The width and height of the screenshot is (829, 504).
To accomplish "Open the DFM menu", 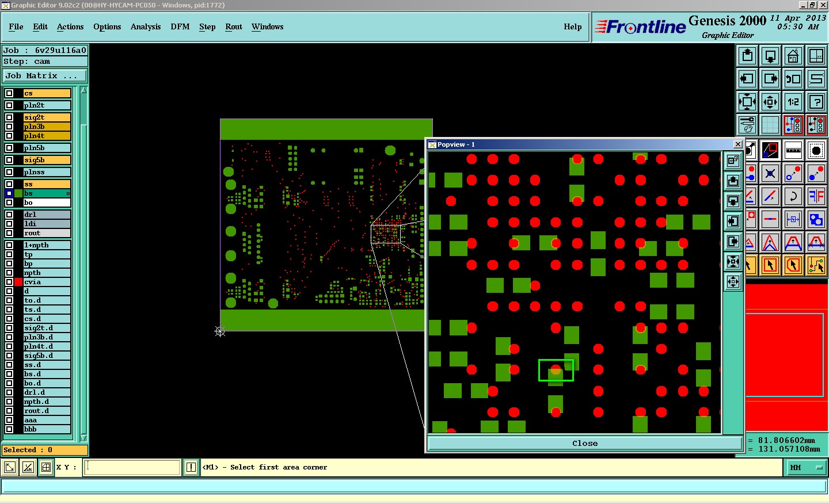I will pos(180,26).
